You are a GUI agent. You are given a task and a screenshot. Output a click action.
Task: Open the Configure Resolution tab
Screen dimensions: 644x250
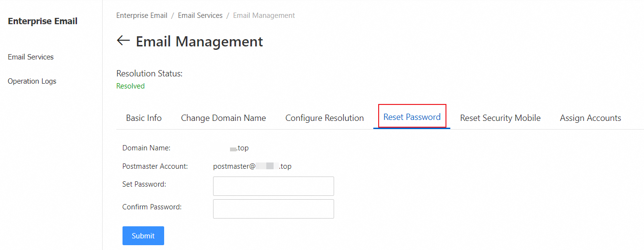[x=324, y=118]
